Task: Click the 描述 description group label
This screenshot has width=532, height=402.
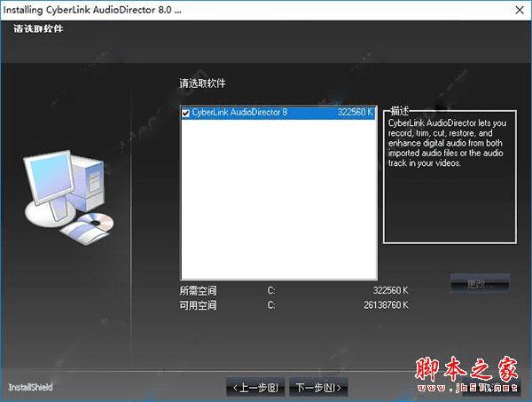Action: point(399,111)
